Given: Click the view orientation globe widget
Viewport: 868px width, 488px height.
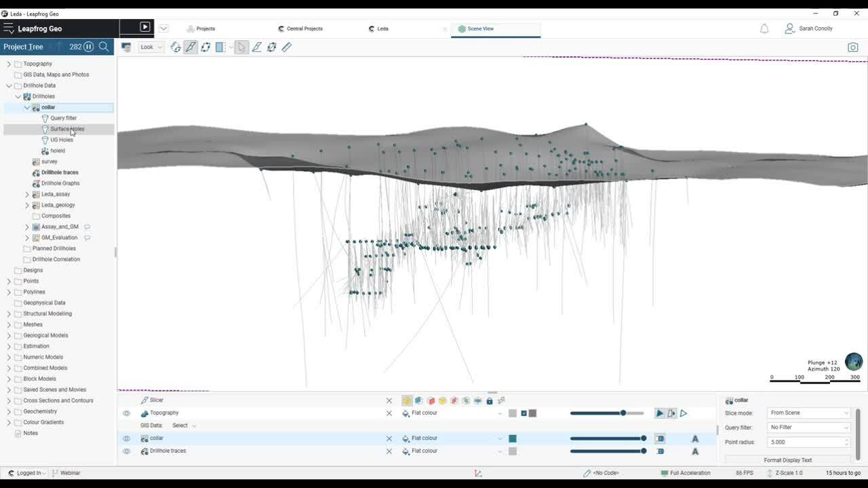Looking at the screenshot, I should coord(854,362).
